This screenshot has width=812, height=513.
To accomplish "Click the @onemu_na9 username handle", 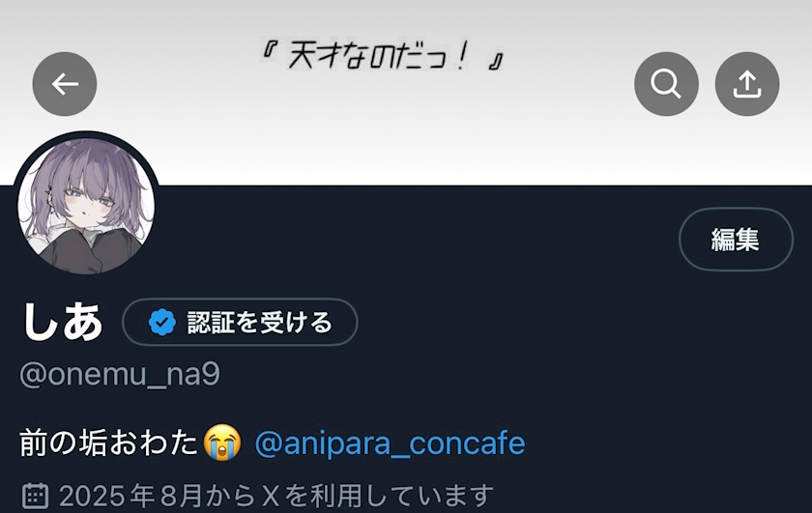I will tap(120, 374).
